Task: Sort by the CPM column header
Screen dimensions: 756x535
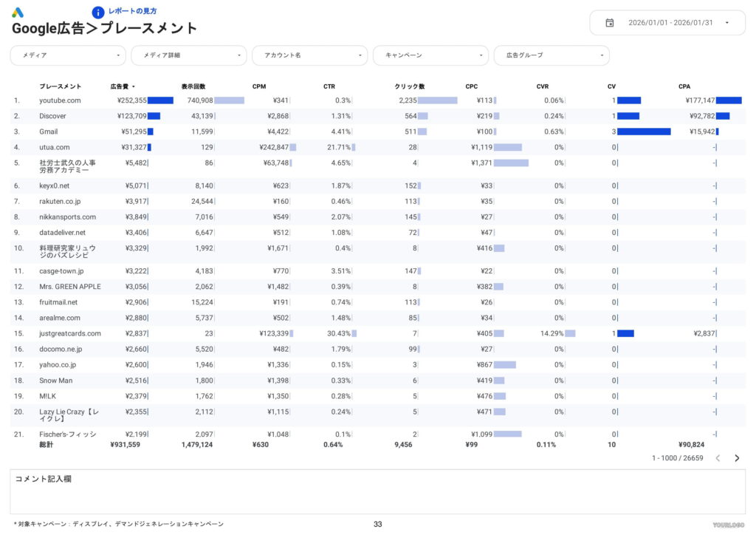Action: point(259,86)
